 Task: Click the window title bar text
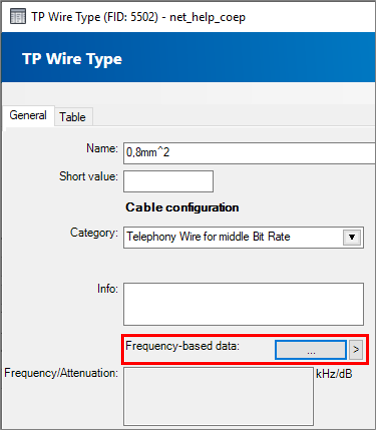pos(138,17)
